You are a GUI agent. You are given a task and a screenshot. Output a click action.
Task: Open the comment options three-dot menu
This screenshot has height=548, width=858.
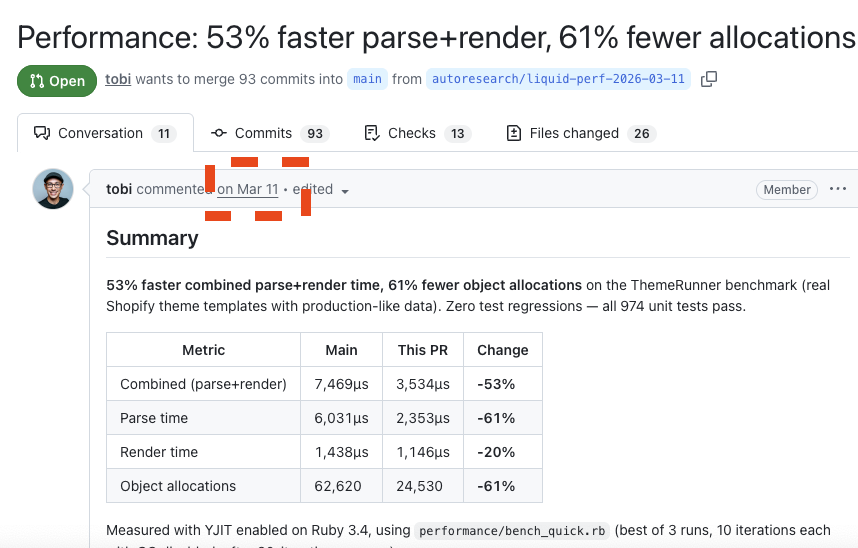click(838, 189)
